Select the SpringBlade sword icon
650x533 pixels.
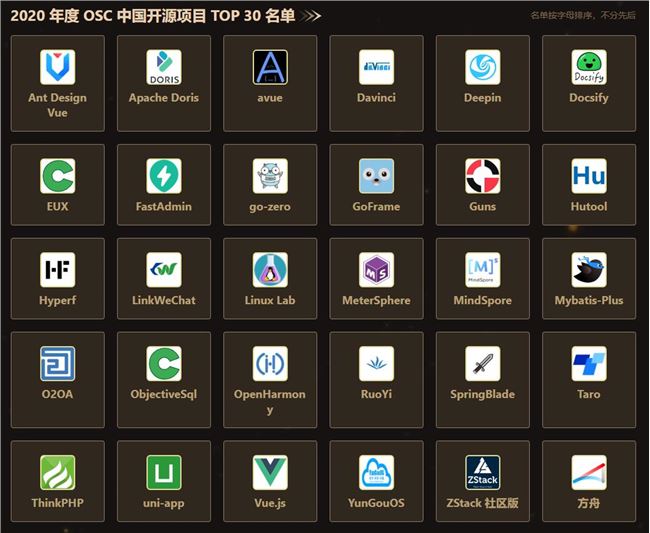coord(483,363)
